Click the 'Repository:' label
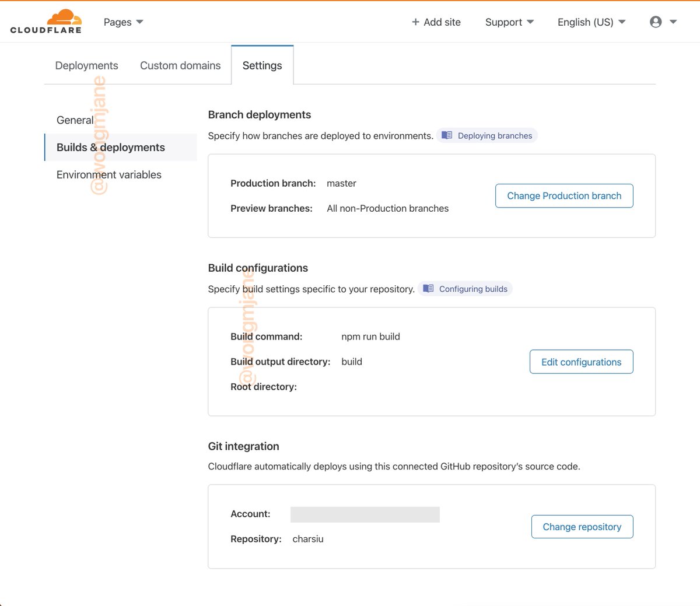 (x=256, y=539)
